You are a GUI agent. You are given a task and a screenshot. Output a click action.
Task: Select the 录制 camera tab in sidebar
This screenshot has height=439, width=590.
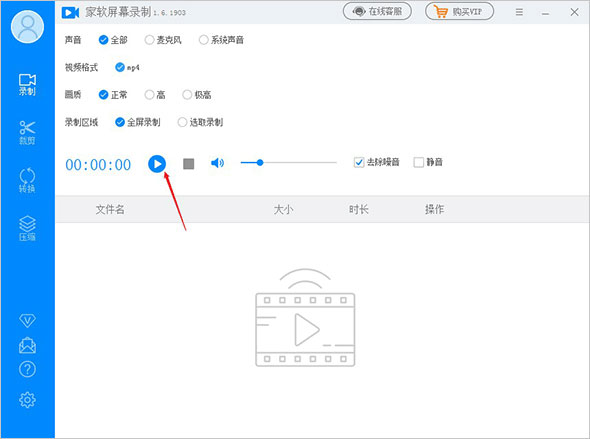(x=27, y=85)
